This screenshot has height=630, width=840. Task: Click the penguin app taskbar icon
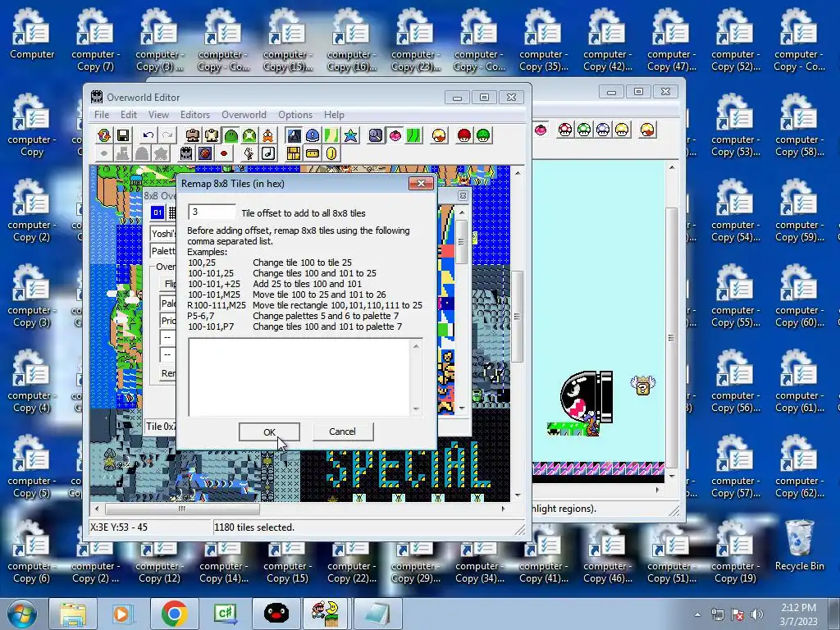tap(276, 614)
